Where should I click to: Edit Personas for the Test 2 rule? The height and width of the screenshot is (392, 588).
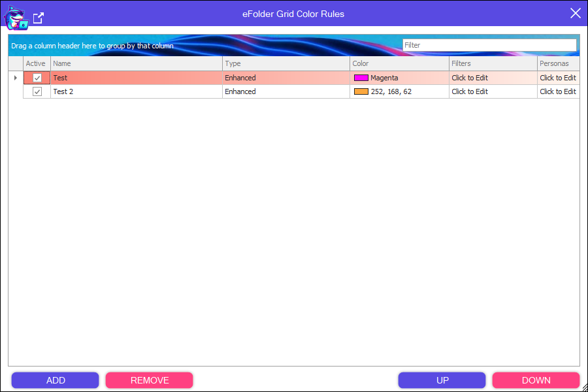click(x=557, y=91)
